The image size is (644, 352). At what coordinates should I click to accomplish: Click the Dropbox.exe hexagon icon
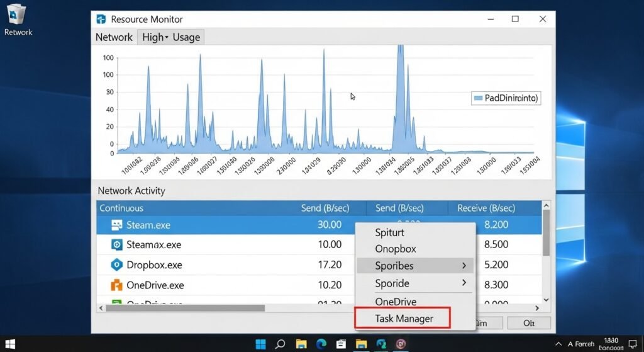coord(116,265)
